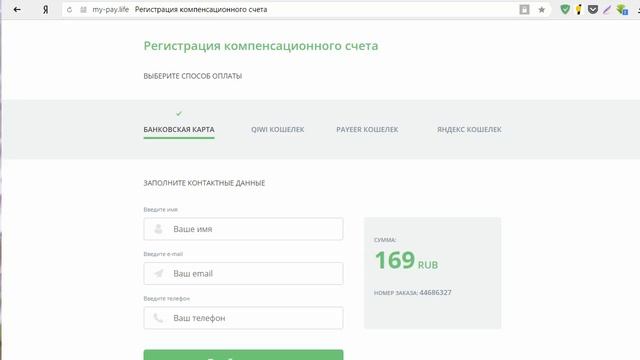Click the Заполните контактные данные label
Image resolution: width=640 pixels, height=360 pixels.
204,183
